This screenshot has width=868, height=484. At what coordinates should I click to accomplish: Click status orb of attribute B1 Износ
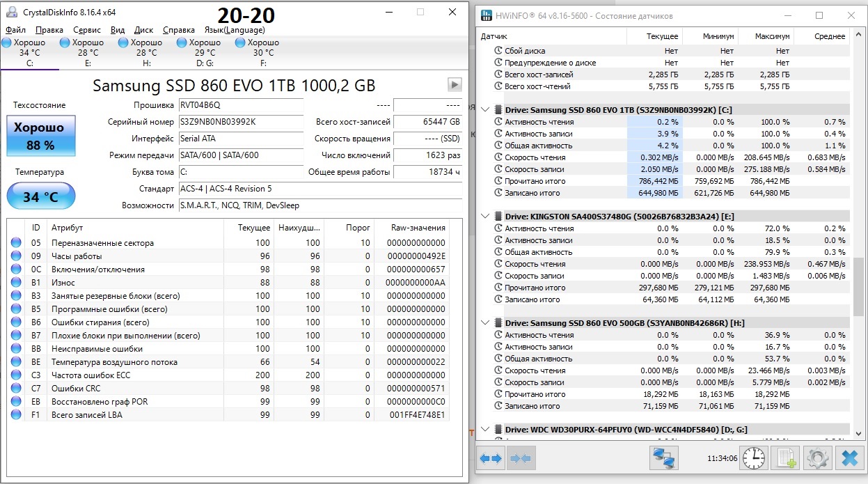point(16,282)
